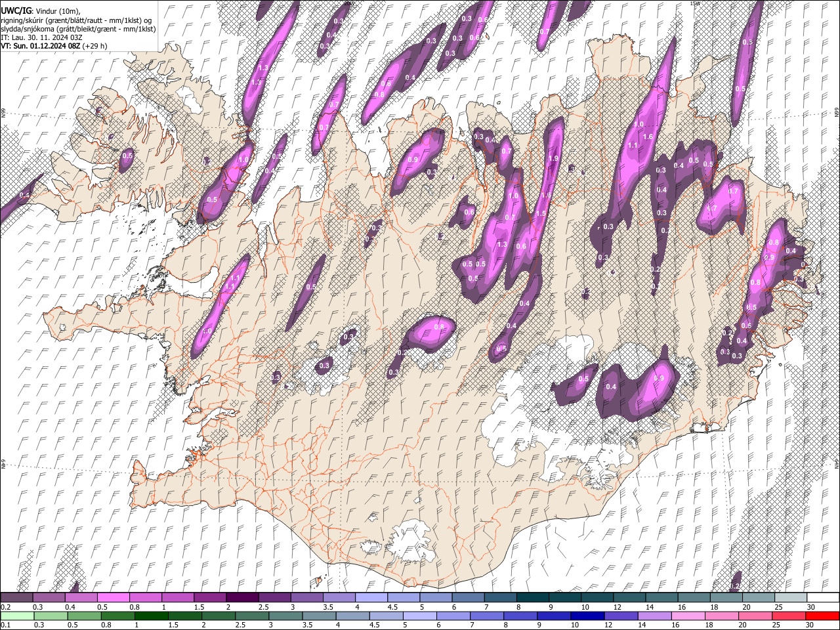Pick the upper legend swatch labeled 25
This screenshot has height=630, width=840.
[790, 597]
